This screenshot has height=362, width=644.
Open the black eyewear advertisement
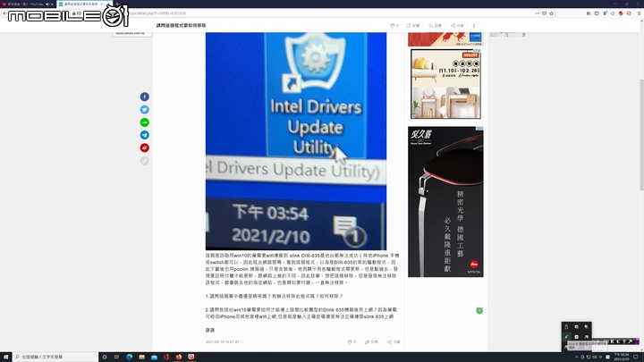pyautogui.click(x=445, y=201)
